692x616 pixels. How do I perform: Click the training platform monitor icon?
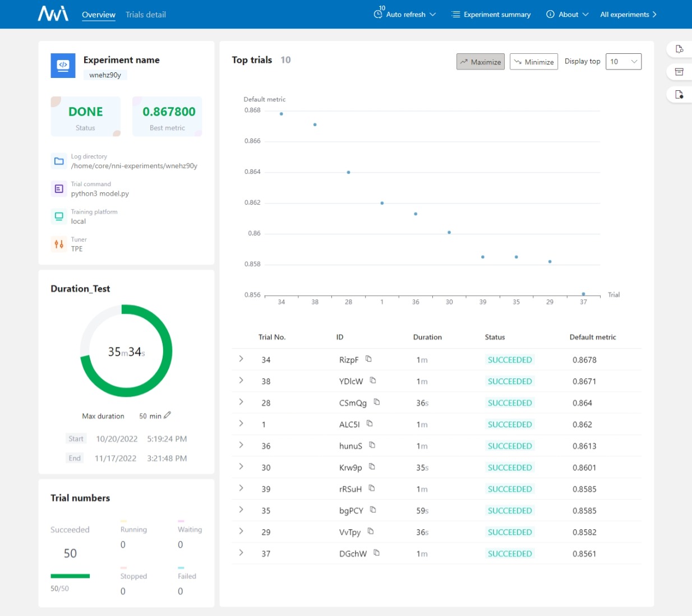[59, 216]
